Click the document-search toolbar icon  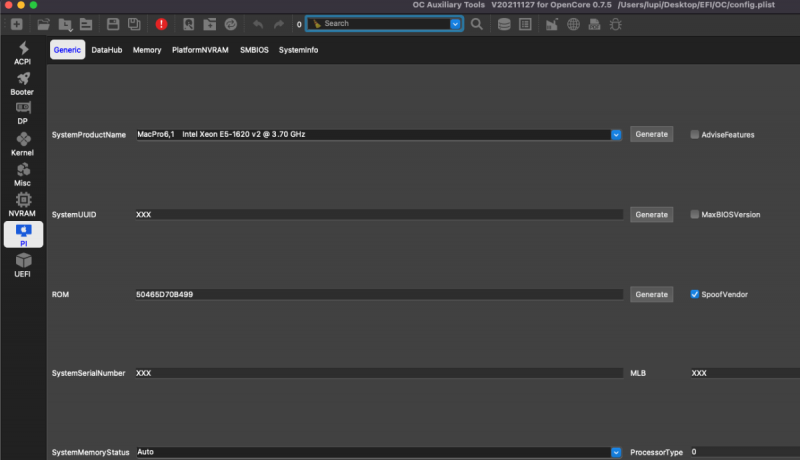(188, 24)
